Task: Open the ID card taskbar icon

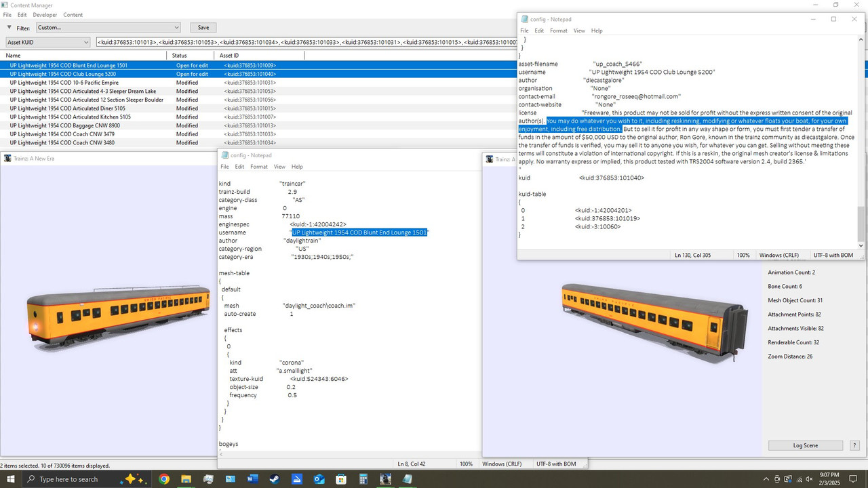Action: pos(231,479)
